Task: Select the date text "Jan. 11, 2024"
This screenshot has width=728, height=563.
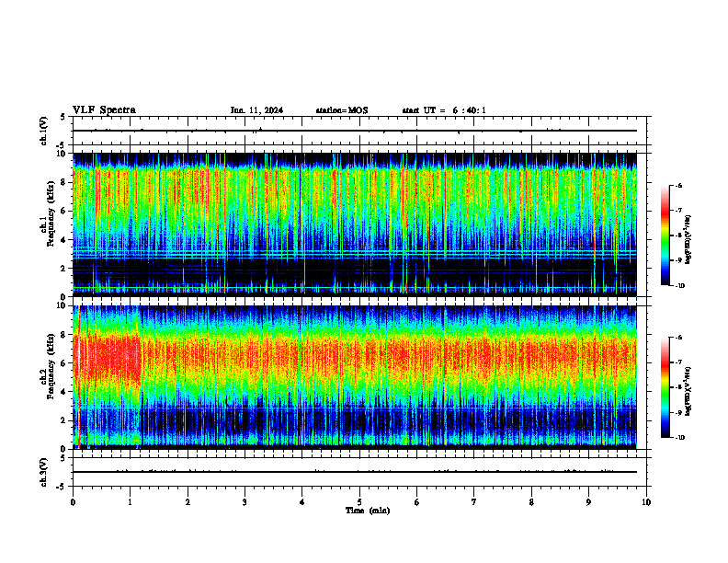Action: pos(256,110)
